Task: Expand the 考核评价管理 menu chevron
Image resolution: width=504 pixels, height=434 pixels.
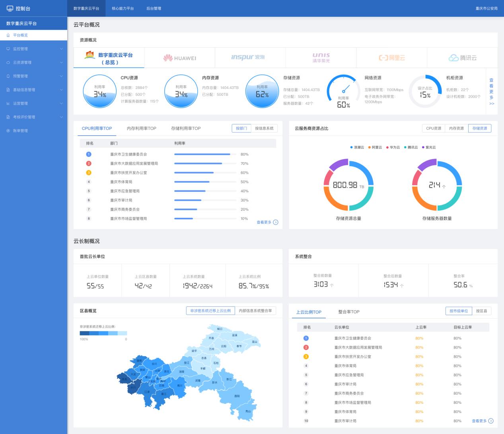Action: [x=61, y=117]
